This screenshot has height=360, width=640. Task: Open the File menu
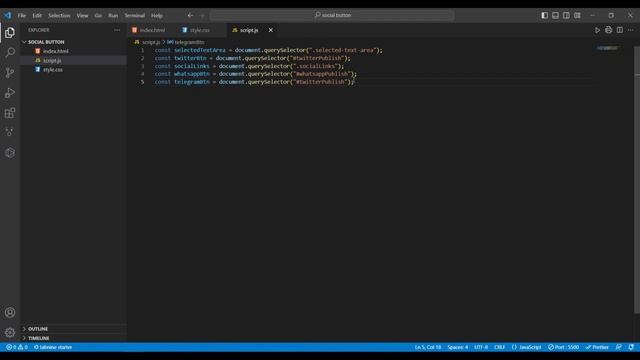coord(22,16)
